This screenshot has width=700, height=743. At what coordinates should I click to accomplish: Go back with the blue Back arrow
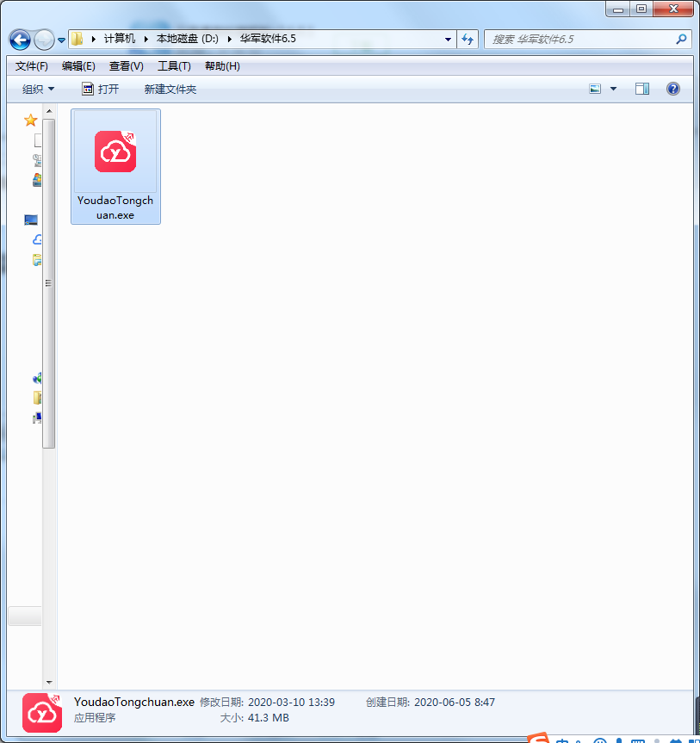[21, 40]
